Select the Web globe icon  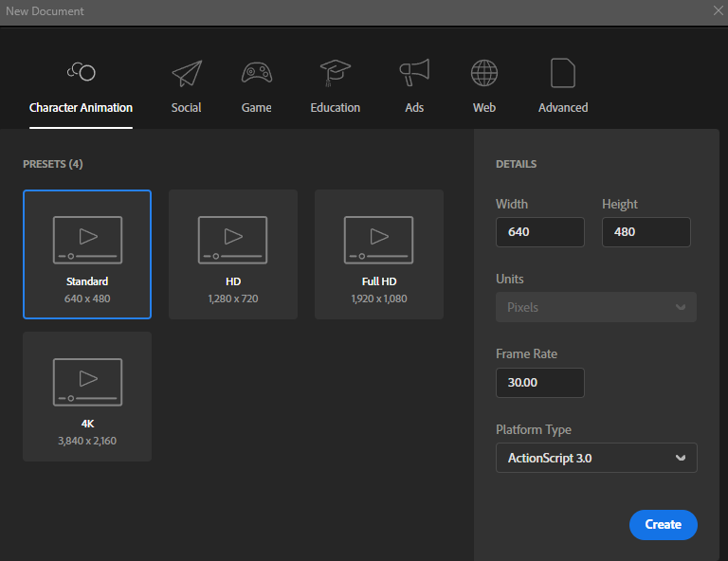pyautogui.click(x=484, y=73)
